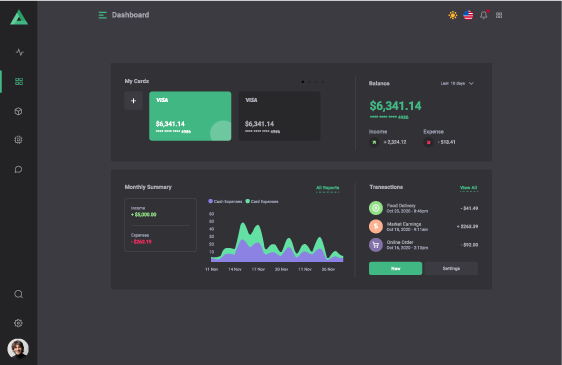The image size is (562, 365).
Task: Open the notifications bell icon
Action: [484, 15]
